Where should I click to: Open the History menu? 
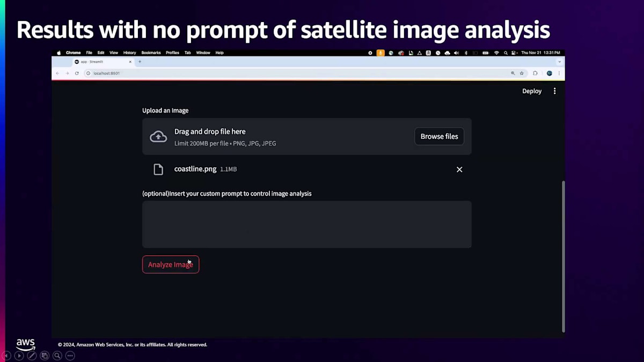point(130,53)
